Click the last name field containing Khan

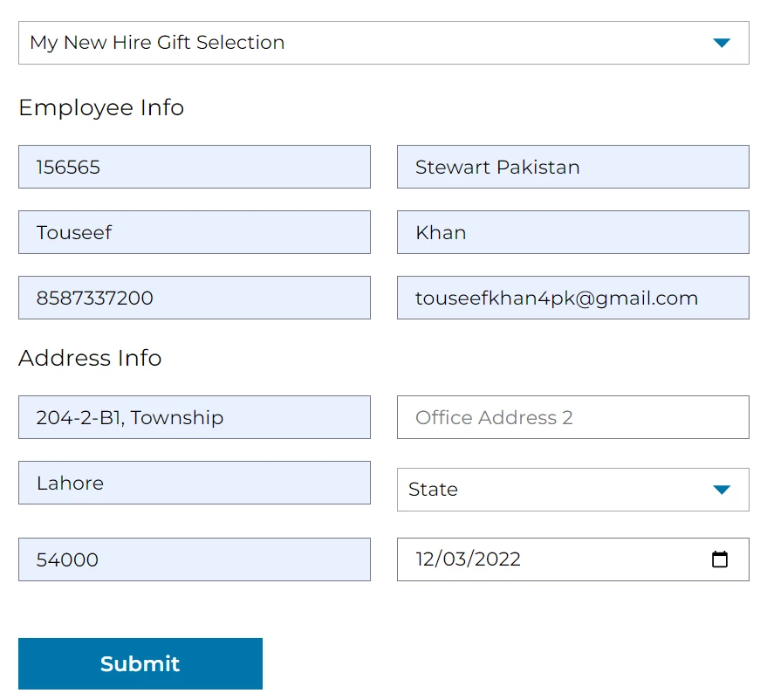click(x=573, y=232)
